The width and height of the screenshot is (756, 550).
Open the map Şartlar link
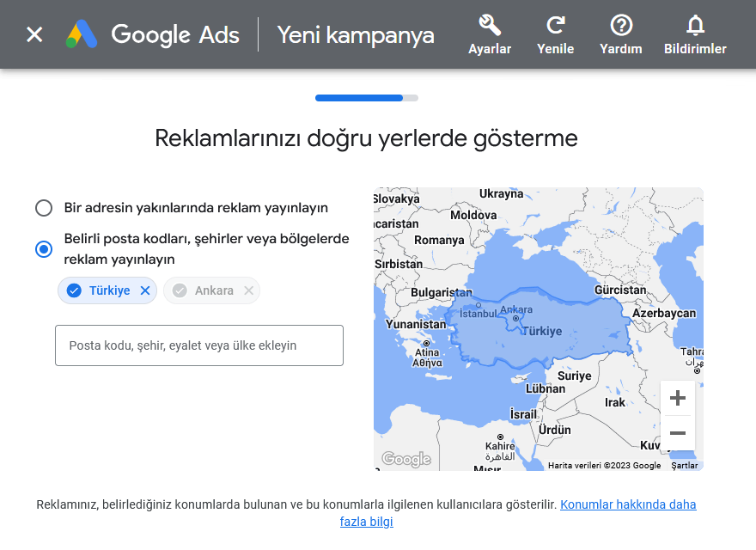[x=684, y=466]
